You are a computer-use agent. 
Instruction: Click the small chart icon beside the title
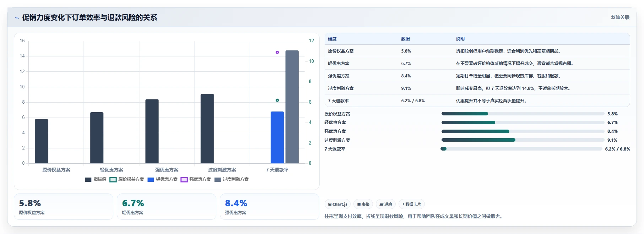17,18
